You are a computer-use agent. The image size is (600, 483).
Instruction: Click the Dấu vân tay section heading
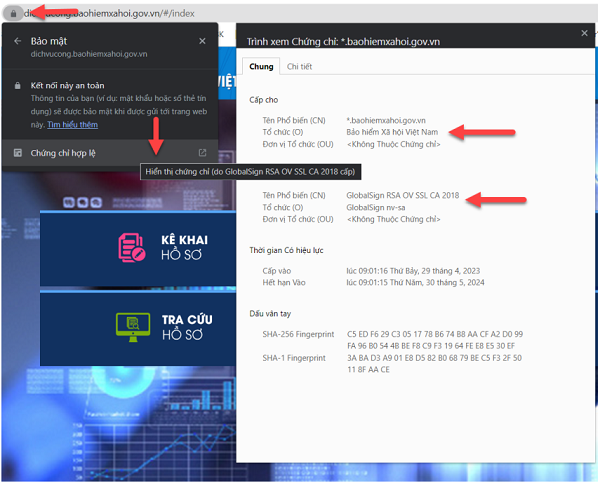click(270, 314)
